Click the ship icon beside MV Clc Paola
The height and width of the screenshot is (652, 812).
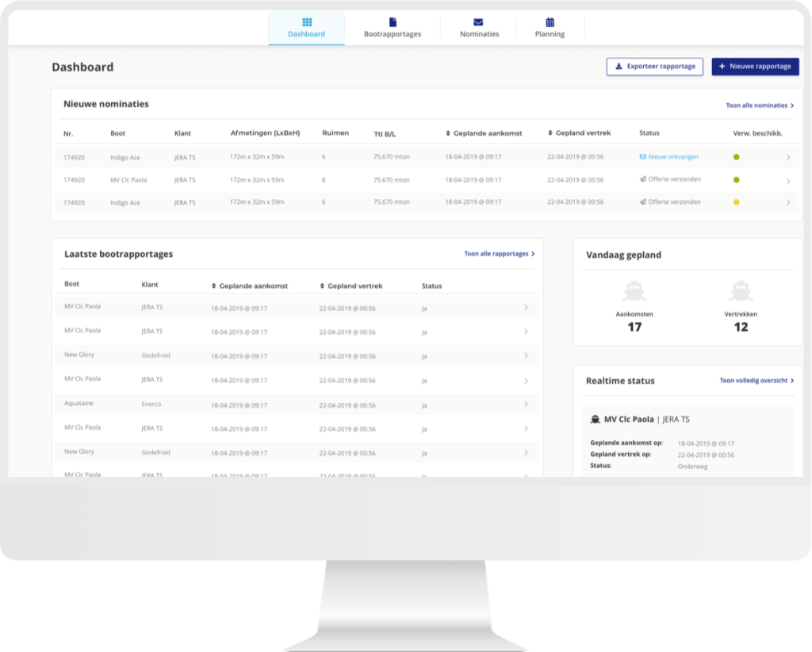[x=596, y=420]
